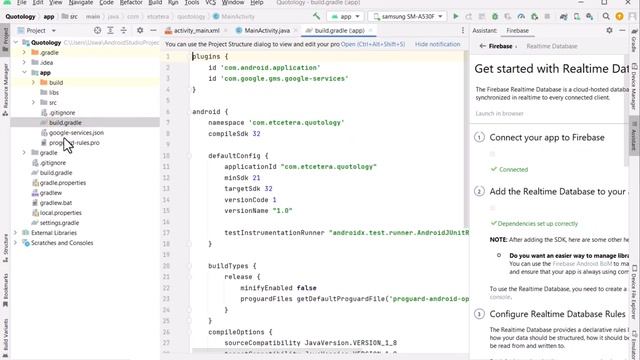
Task: Select local.properties file in tree
Action: tap(60, 213)
